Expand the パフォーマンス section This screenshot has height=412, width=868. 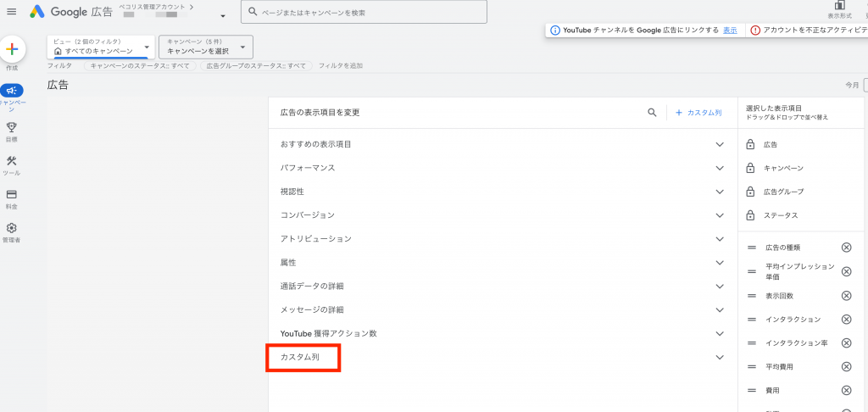719,168
